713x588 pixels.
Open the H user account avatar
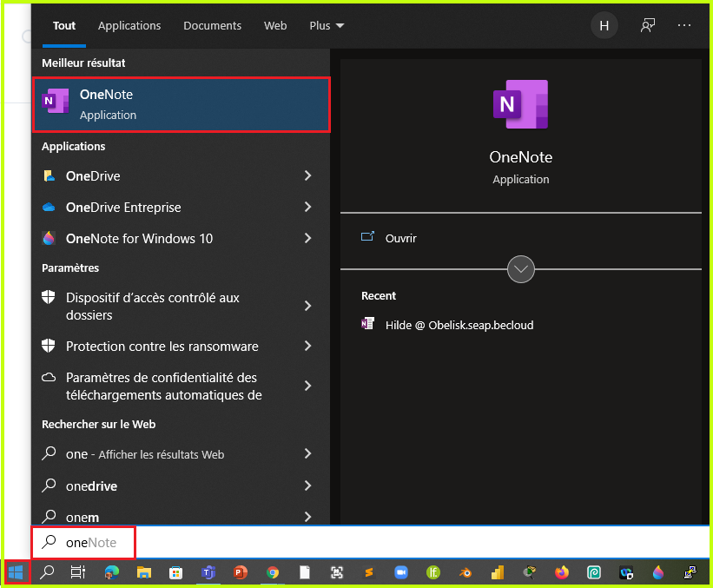(604, 25)
